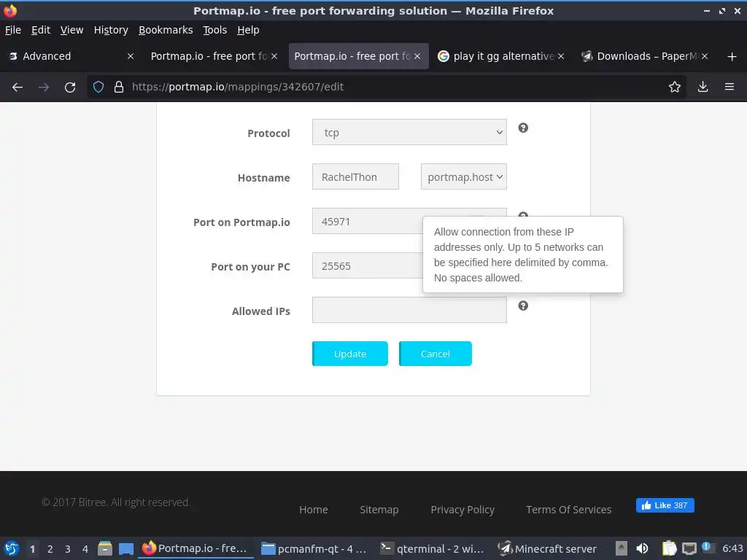Open the View menu
The image size is (747, 560).
(72, 30)
